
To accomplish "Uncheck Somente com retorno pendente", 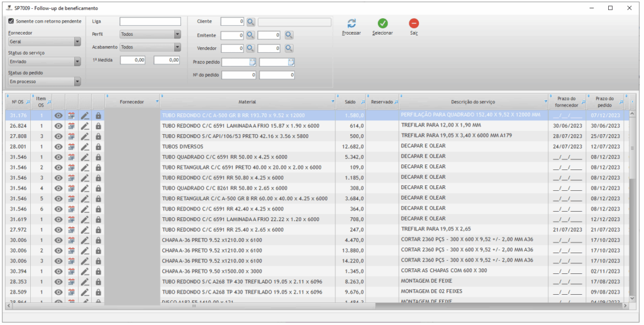I will tap(11, 21).
